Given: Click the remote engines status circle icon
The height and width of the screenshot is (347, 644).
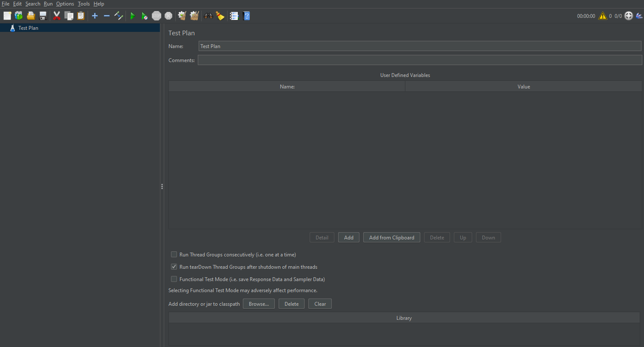Looking at the screenshot, I should coord(629,16).
